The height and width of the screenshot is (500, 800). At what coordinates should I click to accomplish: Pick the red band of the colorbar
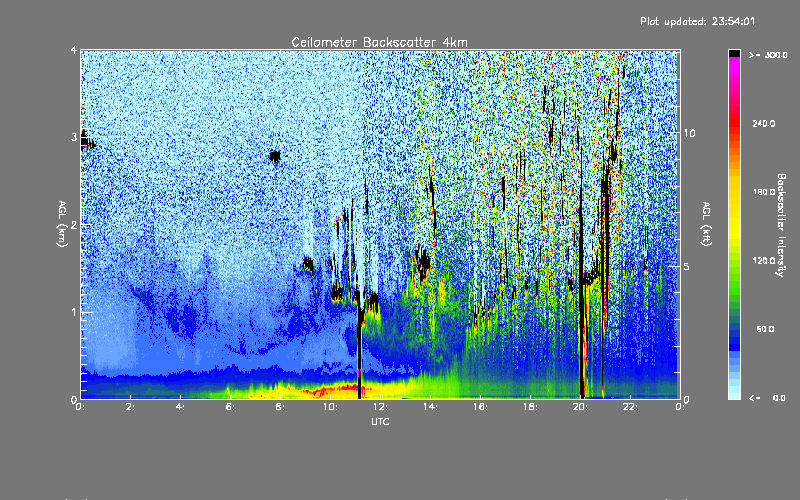[x=734, y=122]
